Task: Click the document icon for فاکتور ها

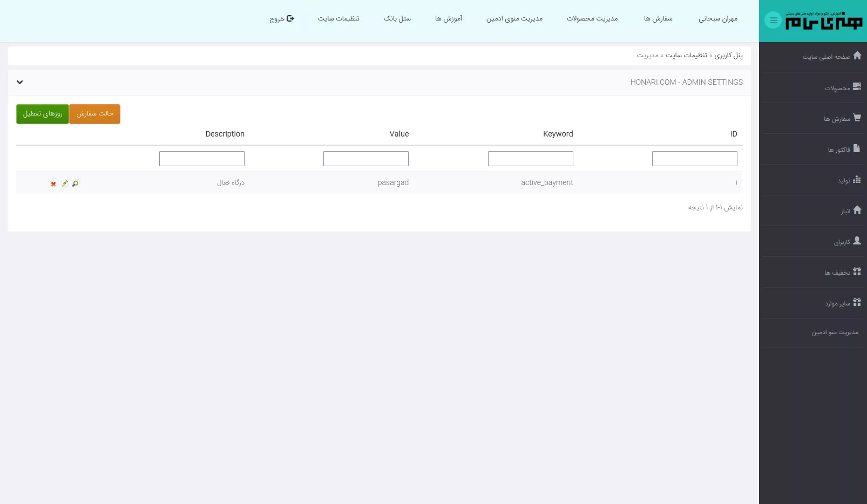Action: click(857, 148)
